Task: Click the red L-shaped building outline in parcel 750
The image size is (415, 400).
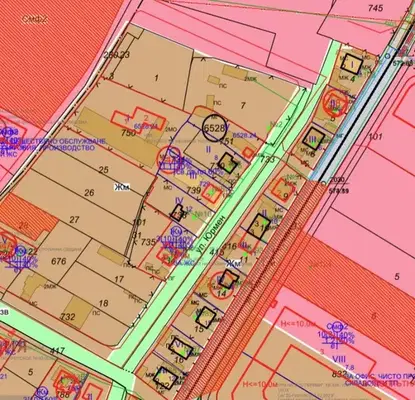Action: point(138,120)
